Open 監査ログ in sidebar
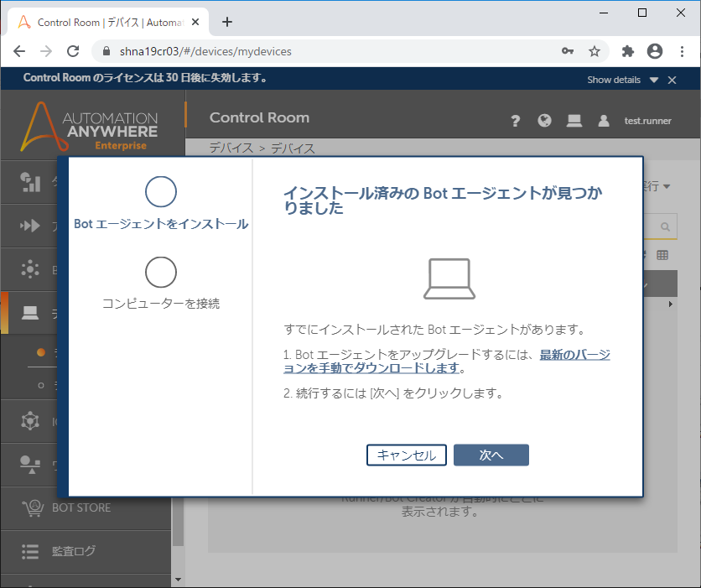The width and height of the screenshot is (701, 588). tap(86, 551)
